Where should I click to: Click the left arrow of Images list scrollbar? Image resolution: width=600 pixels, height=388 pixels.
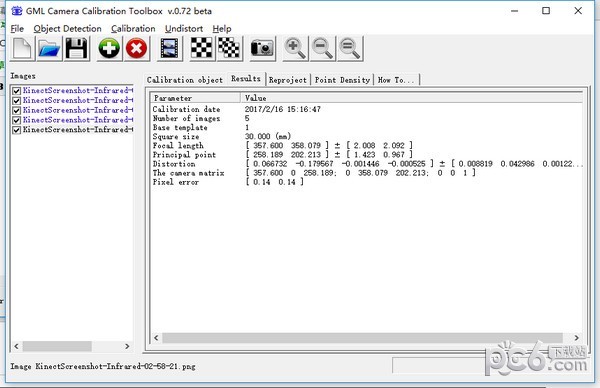point(16,346)
